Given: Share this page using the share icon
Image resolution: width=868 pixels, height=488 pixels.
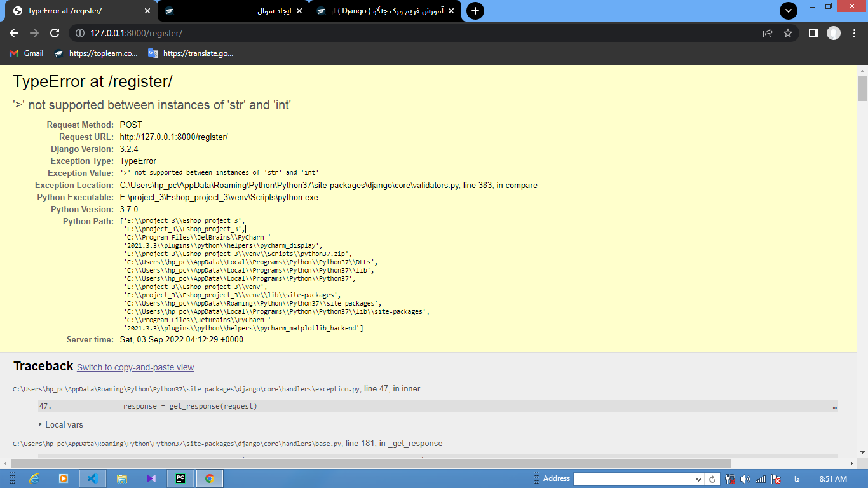Looking at the screenshot, I should click(x=768, y=33).
